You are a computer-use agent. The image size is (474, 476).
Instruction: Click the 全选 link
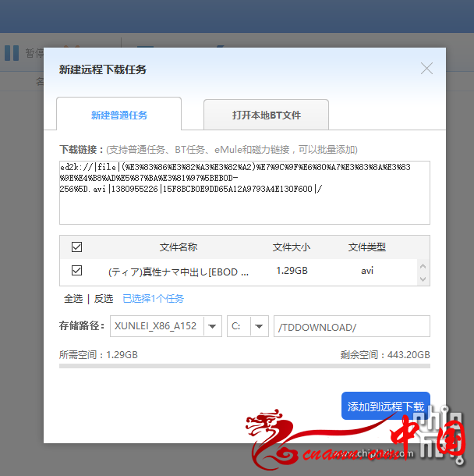[73, 299]
